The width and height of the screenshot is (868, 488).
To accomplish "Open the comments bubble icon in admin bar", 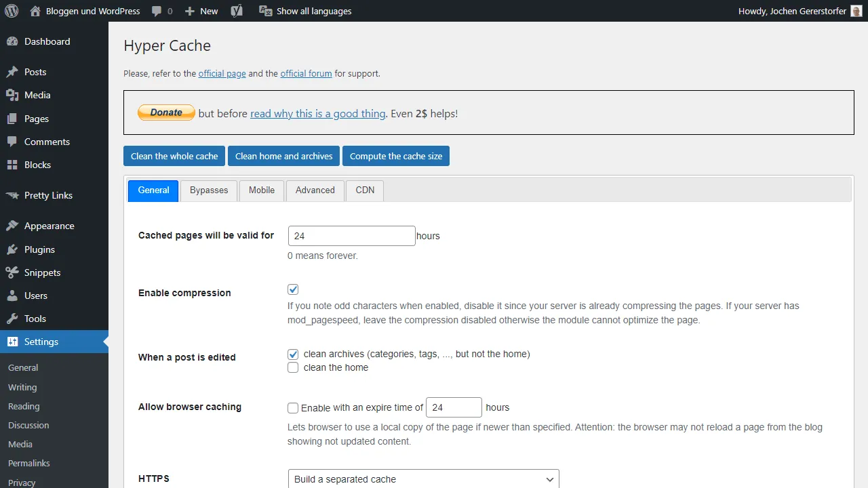I will click(x=157, y=11).
